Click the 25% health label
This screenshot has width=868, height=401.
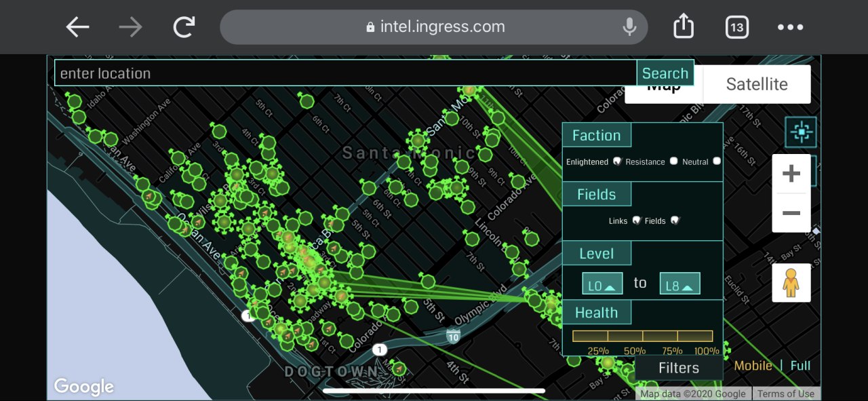pyautogui.click(x=598, y=351)
